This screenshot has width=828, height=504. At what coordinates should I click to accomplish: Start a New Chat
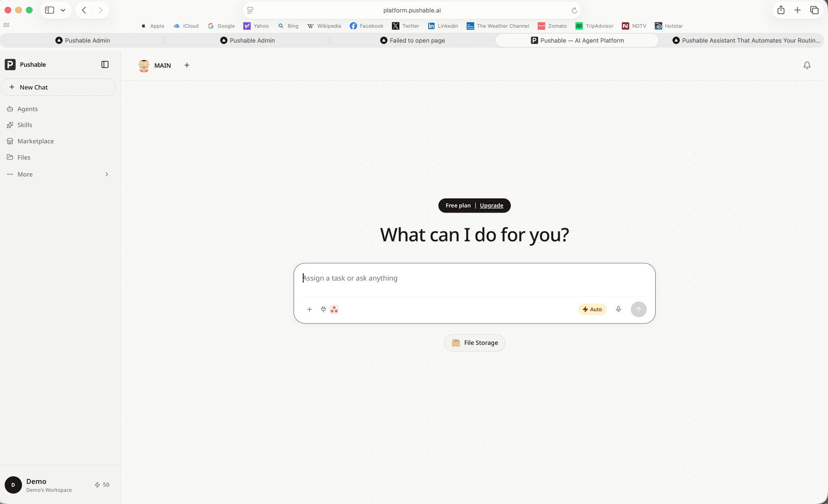(x=59, y=87)
